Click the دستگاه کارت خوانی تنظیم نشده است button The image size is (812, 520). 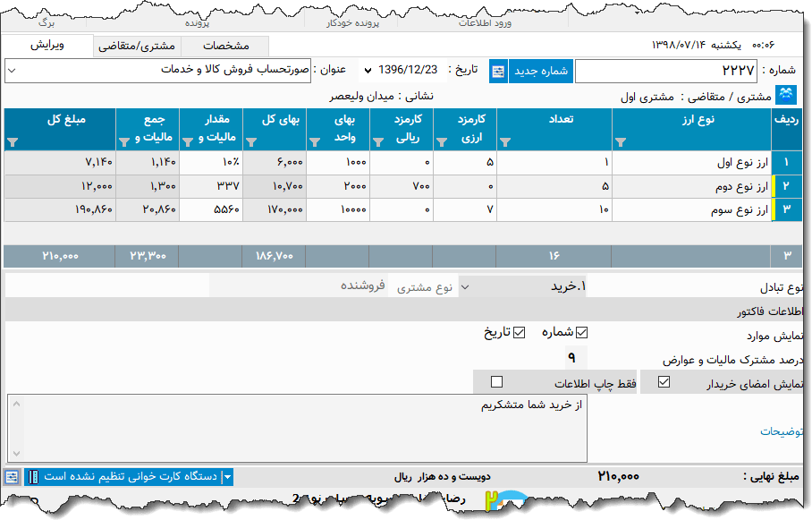point(134,477)
